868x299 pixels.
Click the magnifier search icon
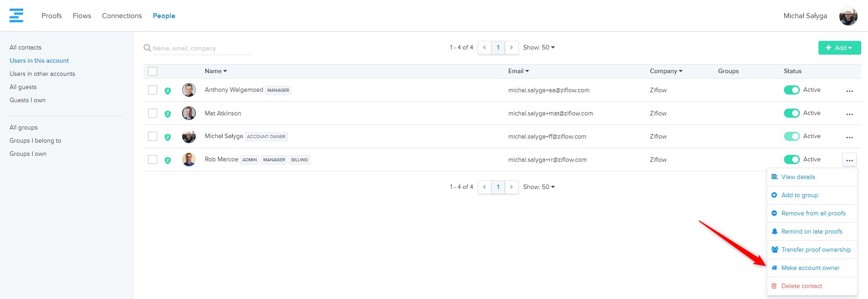147,48
